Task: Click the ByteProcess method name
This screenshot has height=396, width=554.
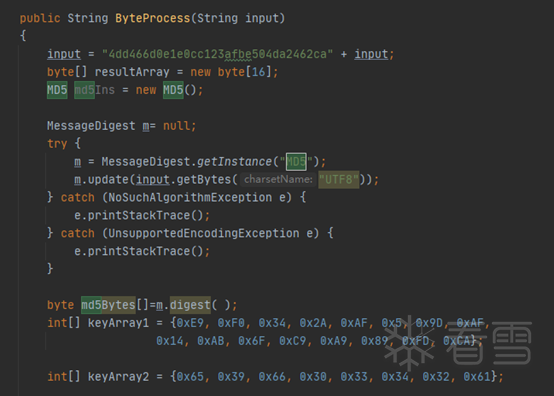Action: [x=153, y=18]
